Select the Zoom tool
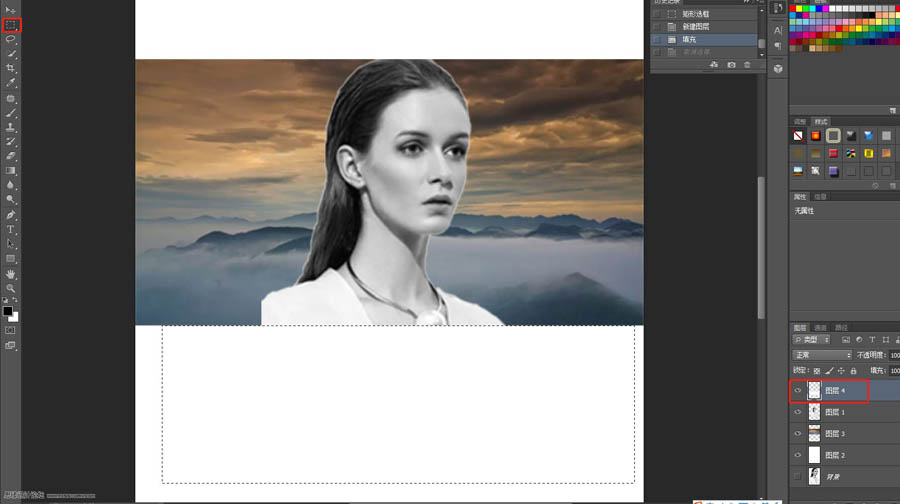 10,288
